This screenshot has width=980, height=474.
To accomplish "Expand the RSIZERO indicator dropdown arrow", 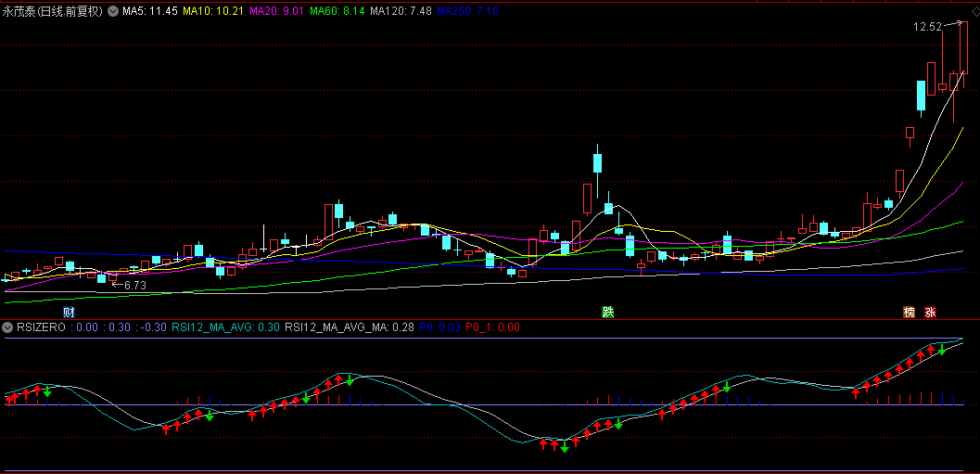I will click(x=7, y=327).
